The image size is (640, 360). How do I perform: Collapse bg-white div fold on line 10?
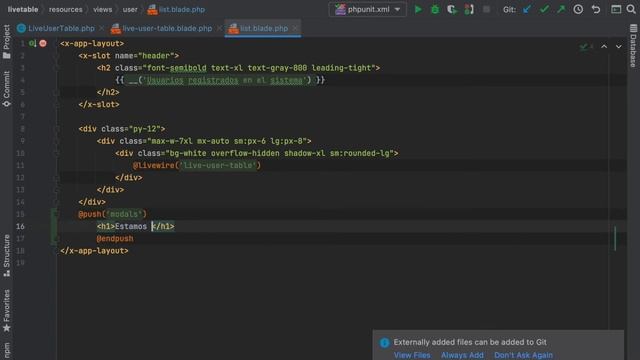coord(57,153)
